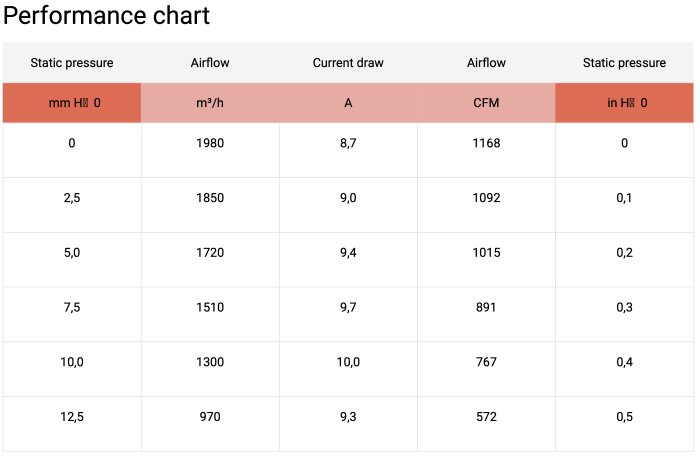Select the 12,5 static pressure cell
The height and width of the screenshot is (462, 700).
(72, 417)
